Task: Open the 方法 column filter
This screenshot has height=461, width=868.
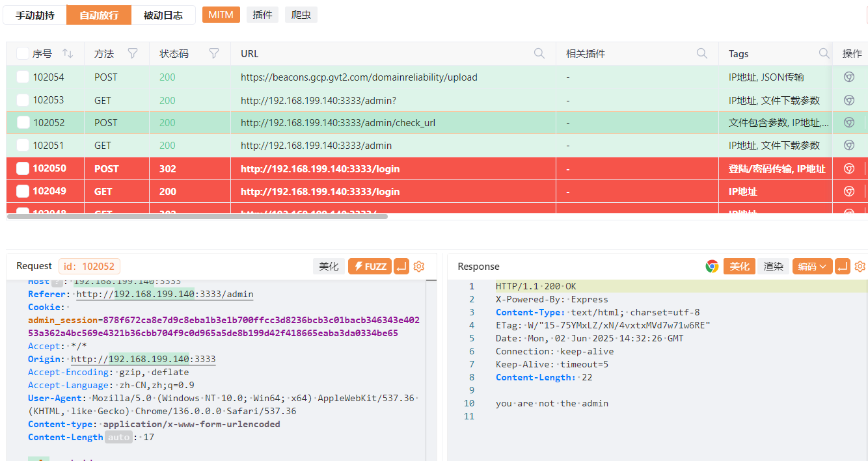Action: coord(133,54)
